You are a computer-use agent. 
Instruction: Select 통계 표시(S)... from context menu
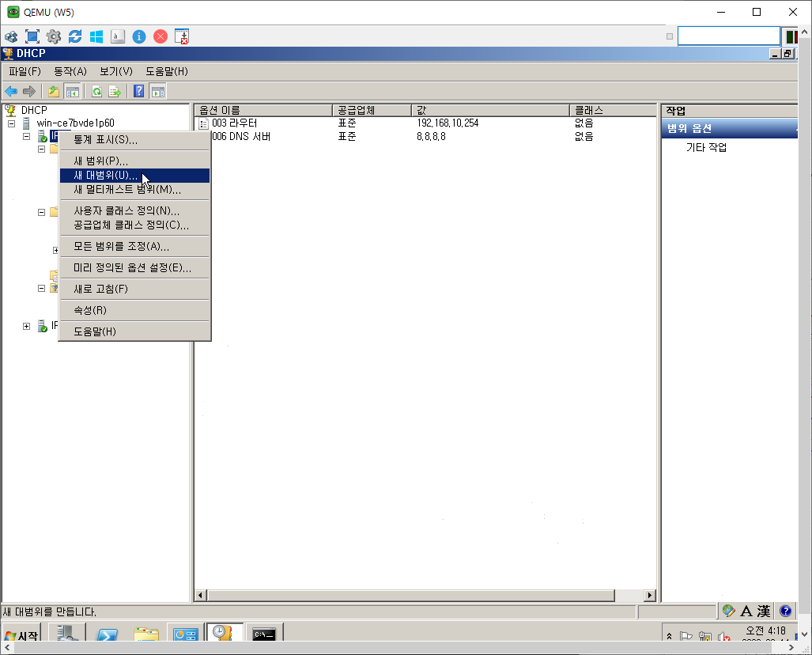pyautogui.click(x=134, y=140)
